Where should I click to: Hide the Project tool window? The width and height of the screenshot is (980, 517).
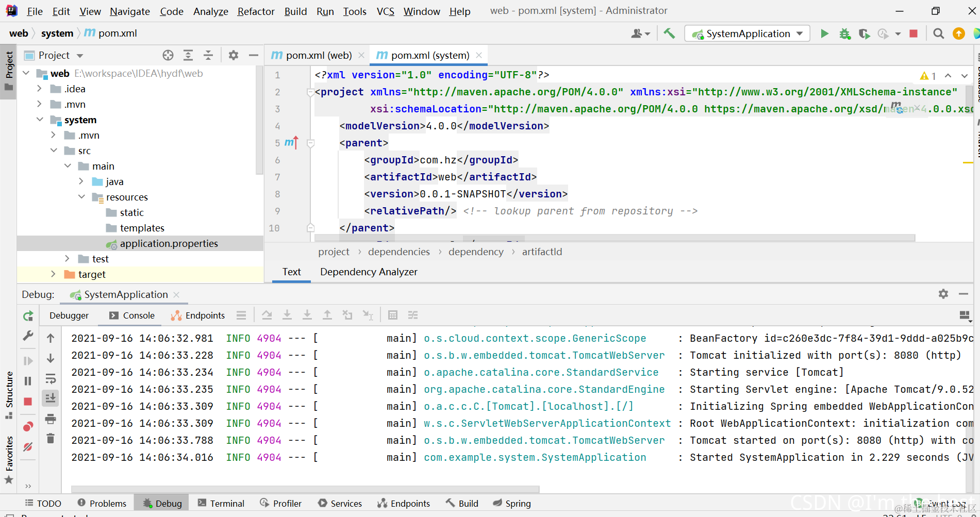pos(253,55)
